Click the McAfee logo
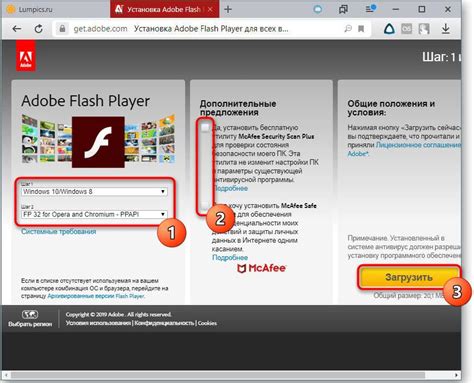The width and height of the screenshot is (474, 383). (261, 268)
